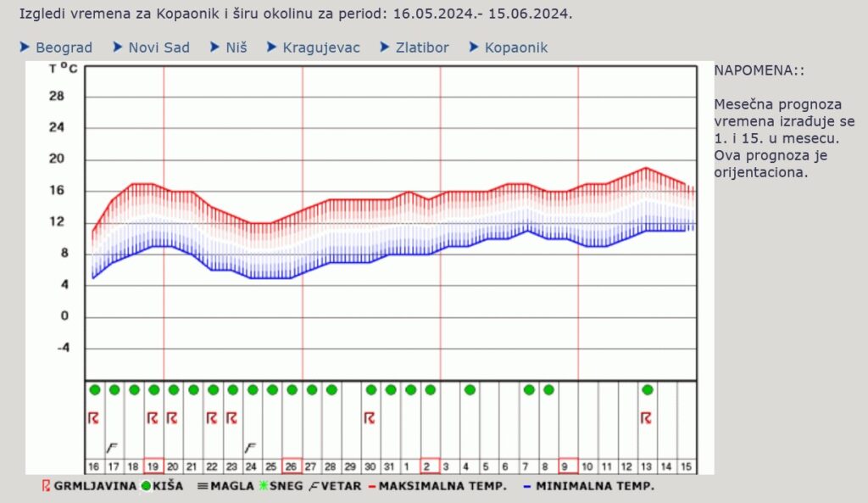The height and width of the screenshot is (503, 868).
Task: Open the Kopaonik forecast link
Action: [x=516, y=48]
